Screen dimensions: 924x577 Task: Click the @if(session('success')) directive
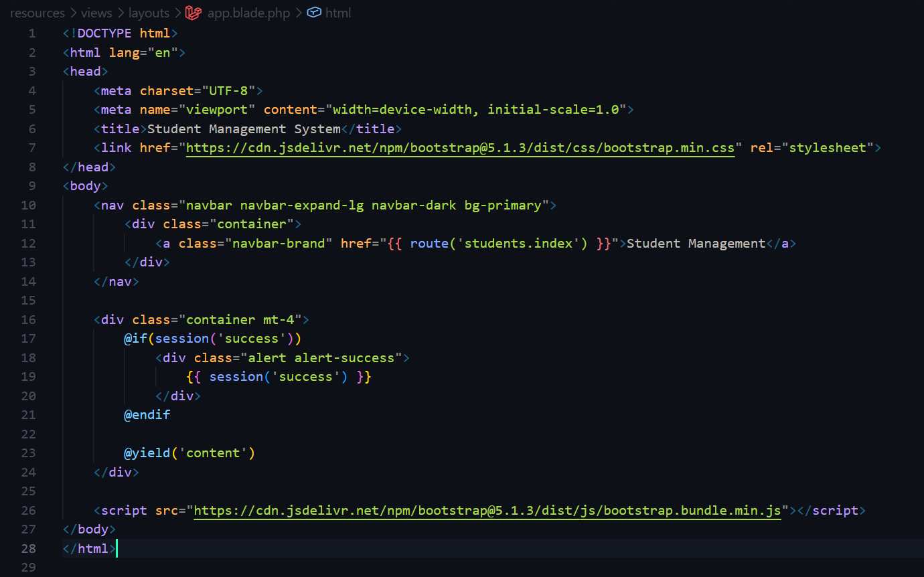pyautogui.click(x=213, y=339)
